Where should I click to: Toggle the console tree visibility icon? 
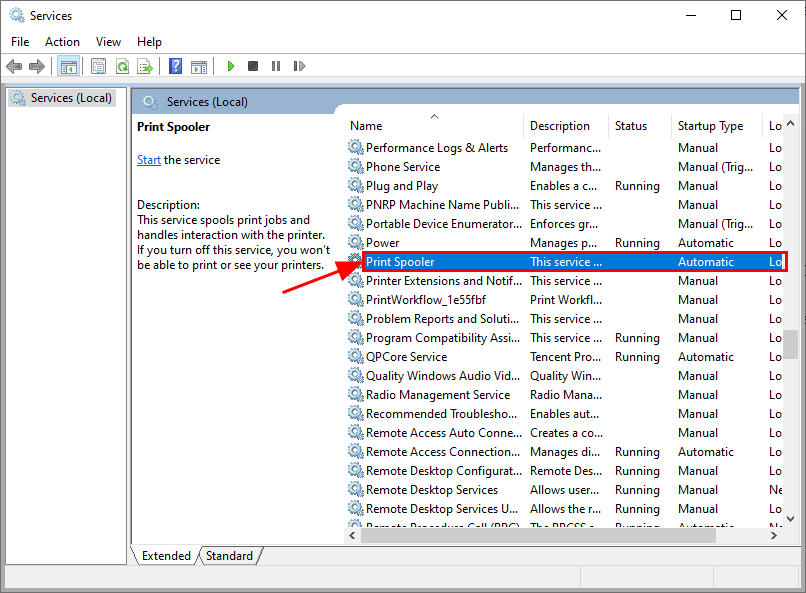68,66
